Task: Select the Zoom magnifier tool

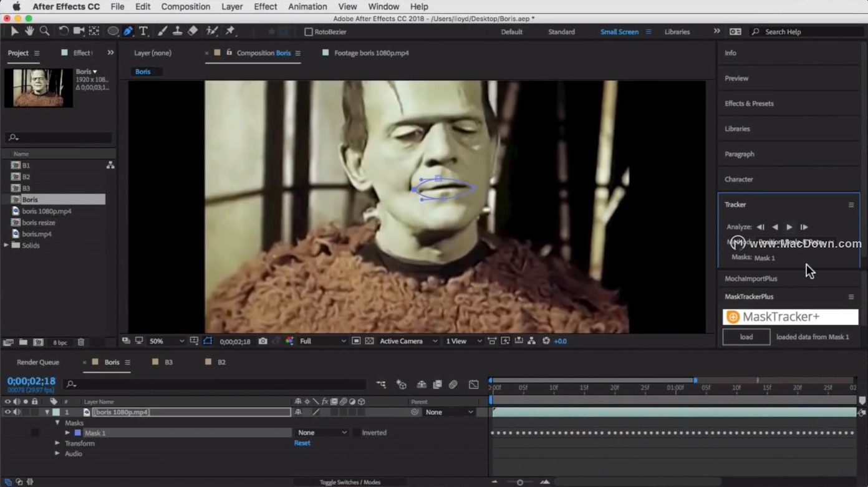Action: (x=44, y=31)
